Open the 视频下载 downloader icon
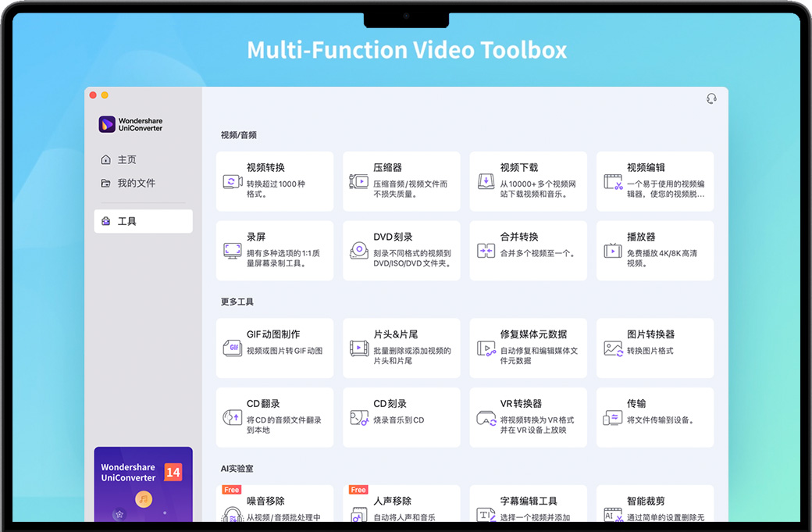Screen dimensions: 812x532 tap(486, 182)
